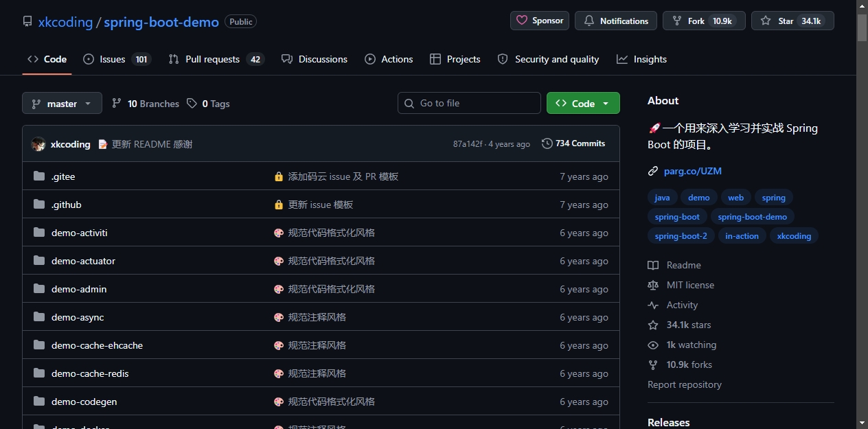This screenshot has height=429, width=868.
Task: Star the repository
Action: point(792,21)
